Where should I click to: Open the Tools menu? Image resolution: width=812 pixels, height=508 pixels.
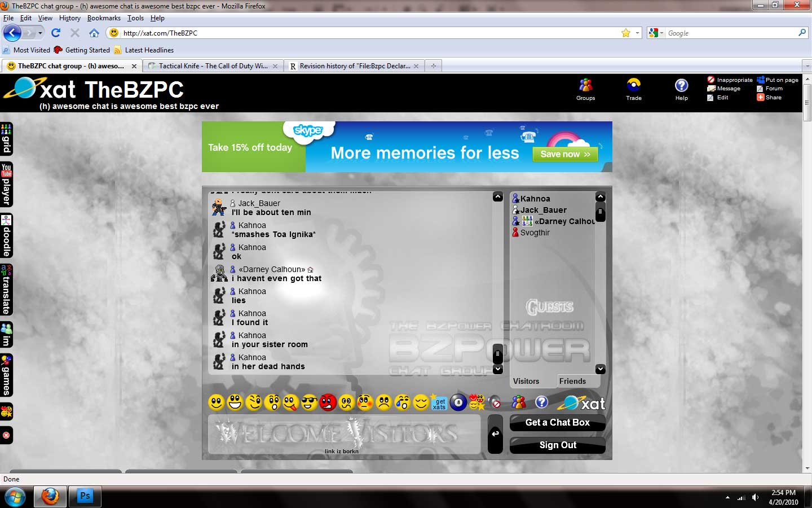[x=135, y=18]
